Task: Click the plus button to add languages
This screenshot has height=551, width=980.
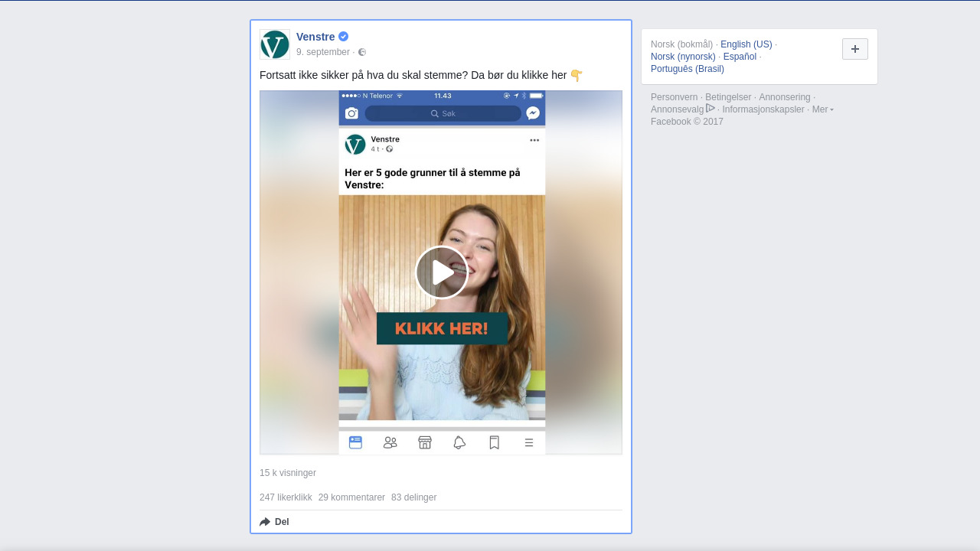Action: tap(854, 49)
